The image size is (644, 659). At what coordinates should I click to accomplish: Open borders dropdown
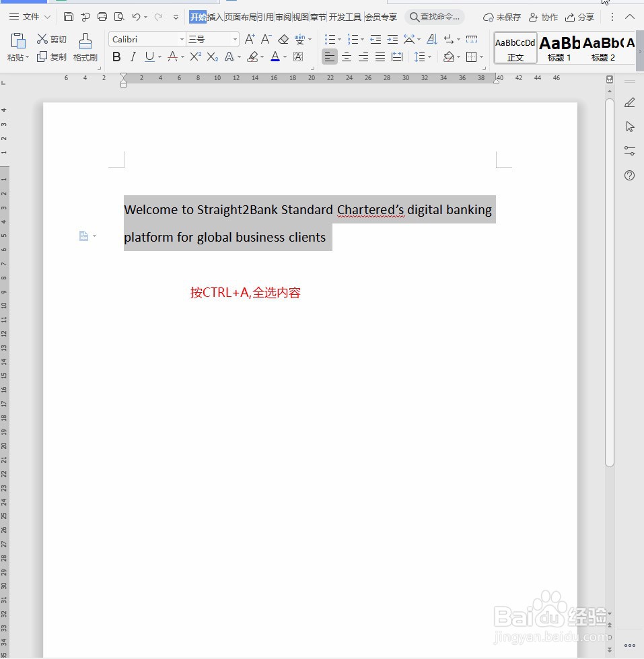(481, 57)
